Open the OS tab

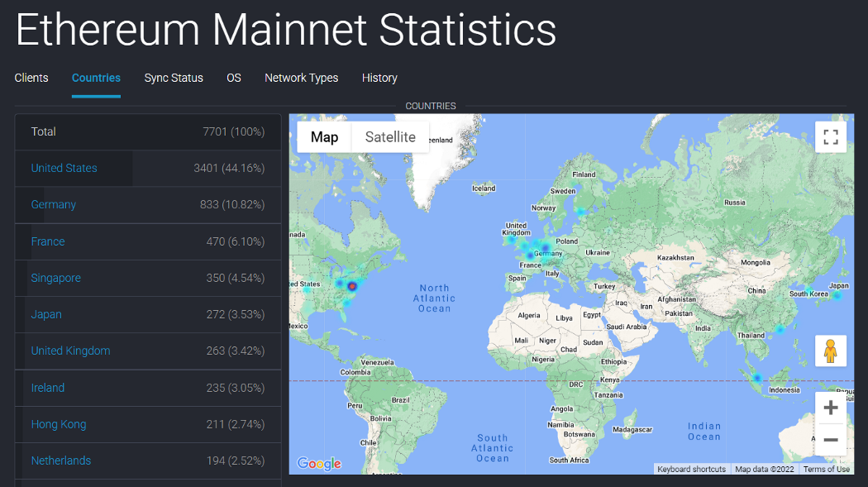234,78
